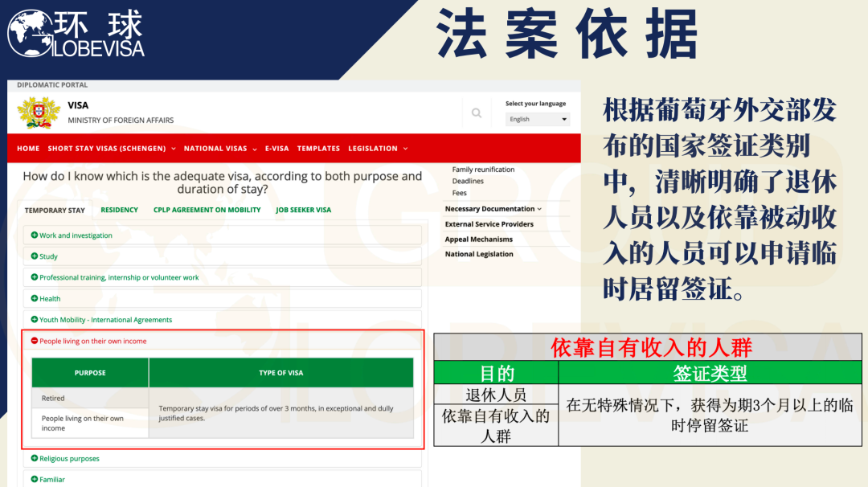Image resolution: width=868 pixels, height=487 pixels.
Task: Click the 'How do I know which' heading
Action: [x=222, y=182]
